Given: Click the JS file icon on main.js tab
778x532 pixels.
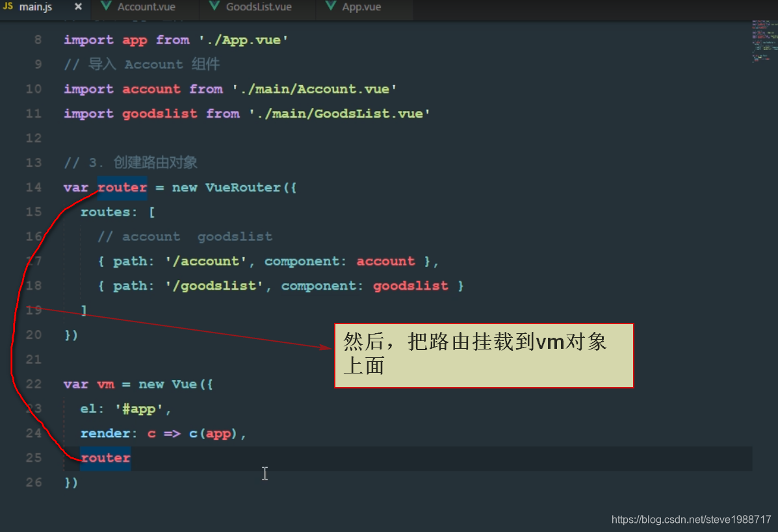Looking at the screenshot, I should point(8,6).
